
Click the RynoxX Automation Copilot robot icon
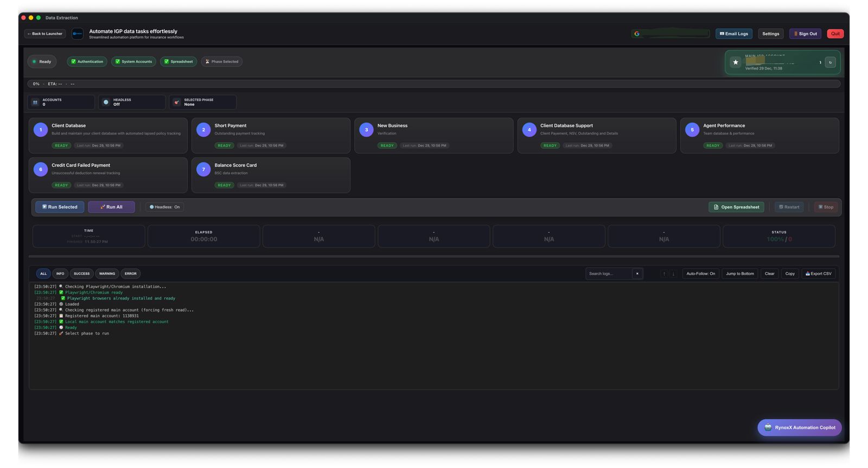click(x=768, y=427)
